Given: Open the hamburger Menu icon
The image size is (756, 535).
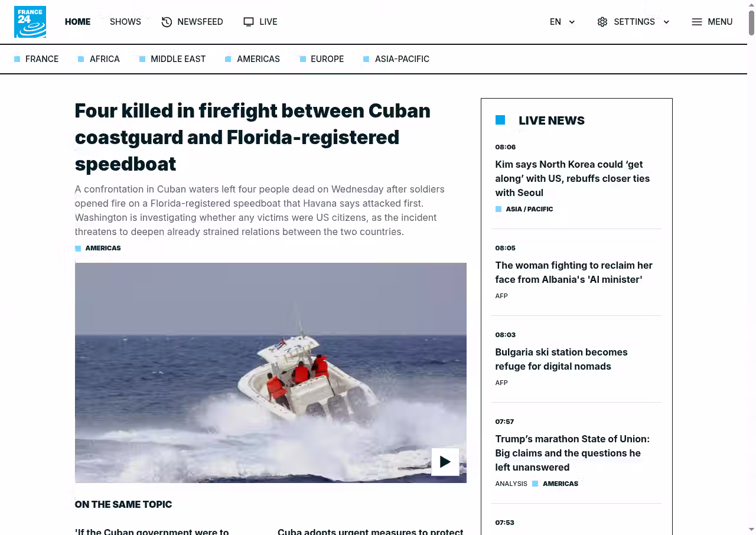Looking at the screenshot, I should (x=697, y=22).
